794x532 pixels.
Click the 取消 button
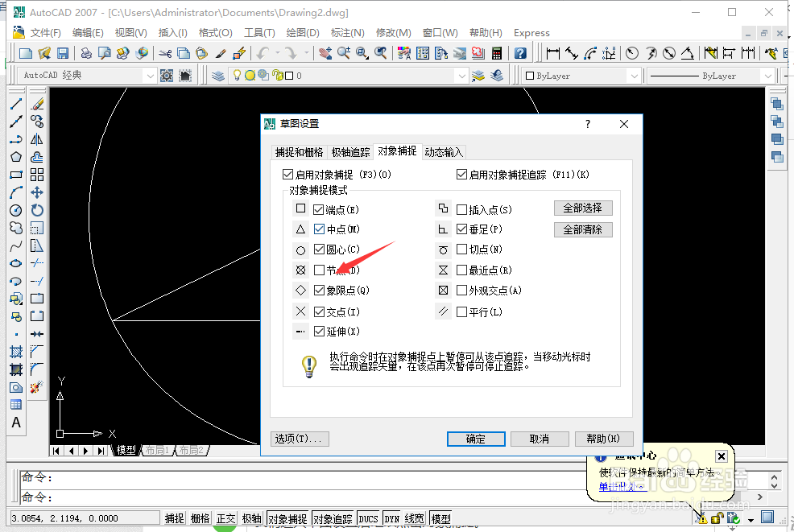coord(540,439)
